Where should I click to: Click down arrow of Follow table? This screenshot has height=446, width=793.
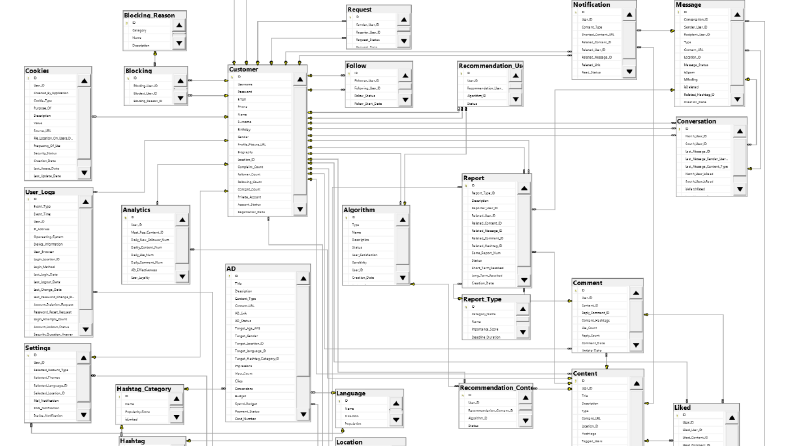pyautogui.click(x=405, y=100)
